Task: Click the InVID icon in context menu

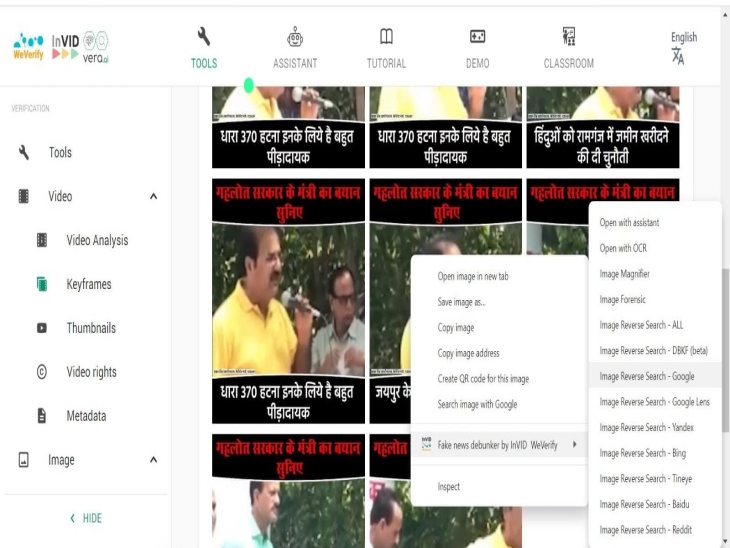Action: pyautogui.click(x=426, y=444)
